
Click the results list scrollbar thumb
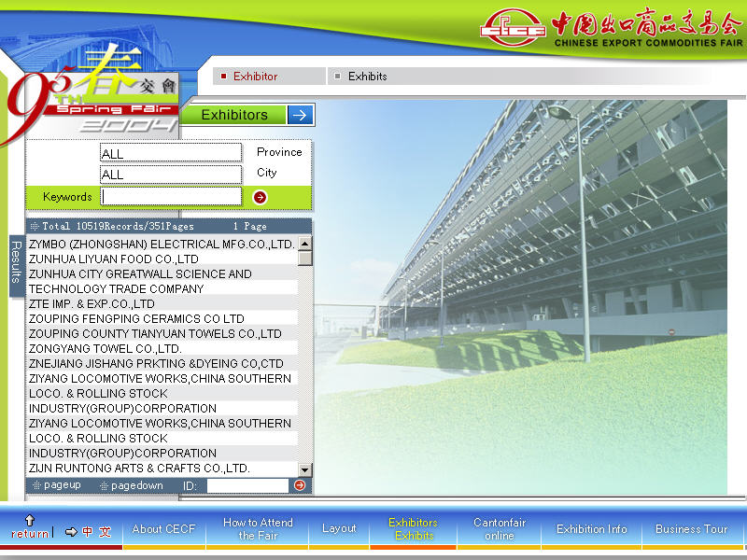tap(305, 259)
